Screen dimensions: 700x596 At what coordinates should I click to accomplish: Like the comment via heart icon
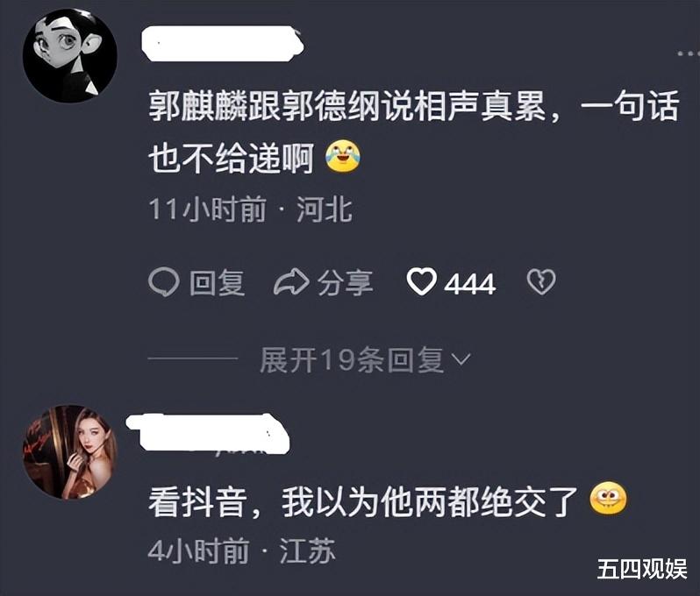421,281
